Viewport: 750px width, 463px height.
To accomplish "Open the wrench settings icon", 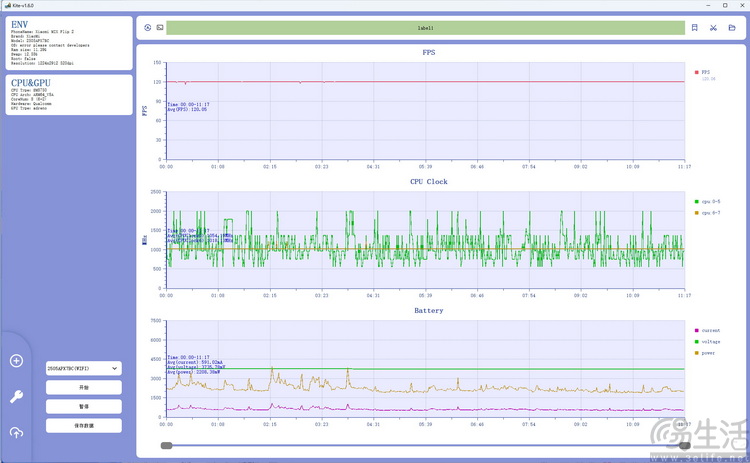I will pos(16,397).
